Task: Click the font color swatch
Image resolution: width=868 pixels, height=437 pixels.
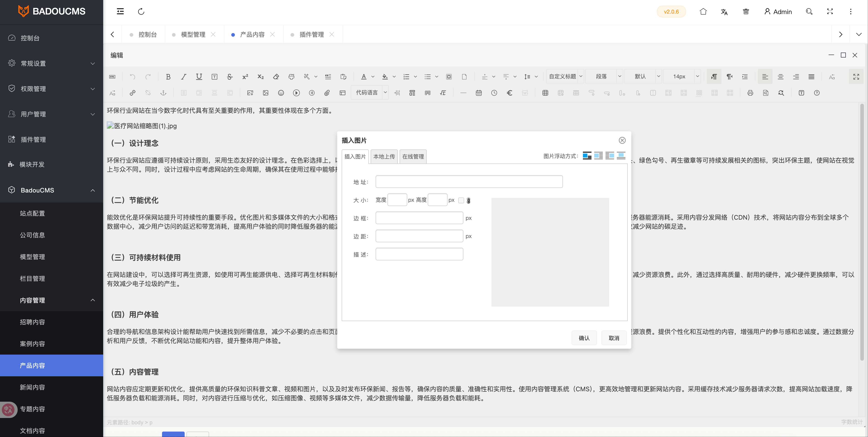Action: click(364, 77)
